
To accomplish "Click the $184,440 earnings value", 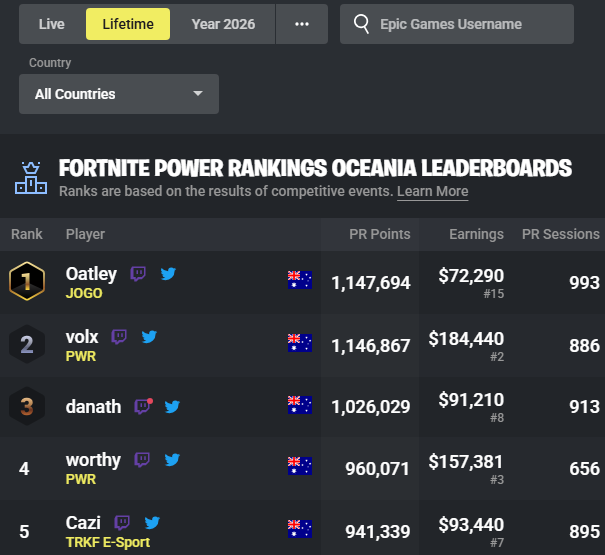I will tap(466, 339).
